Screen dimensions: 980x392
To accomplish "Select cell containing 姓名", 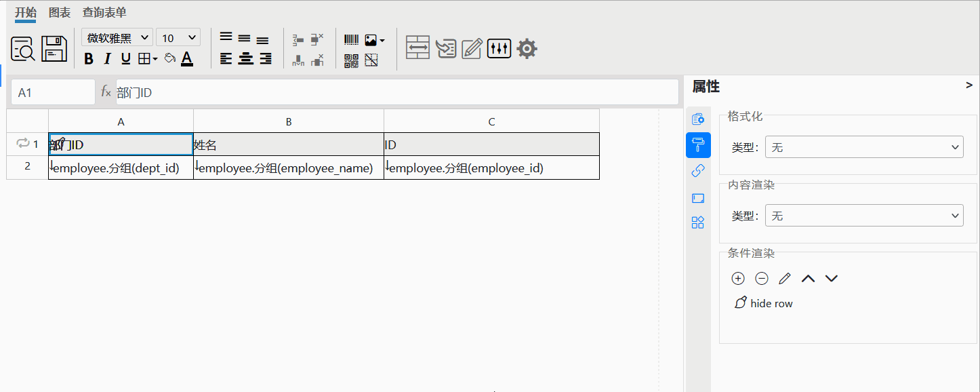I will (x=289, y=144).
